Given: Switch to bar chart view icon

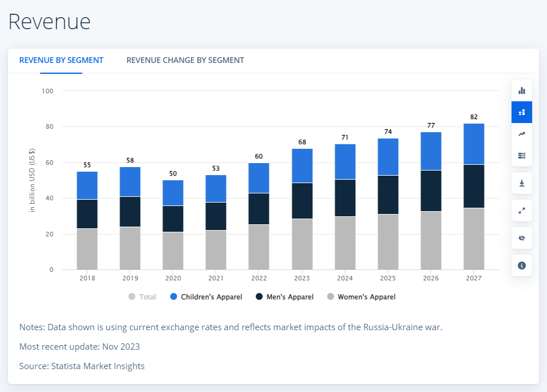Looking at the screenshot, I should [x=521, y=90].
